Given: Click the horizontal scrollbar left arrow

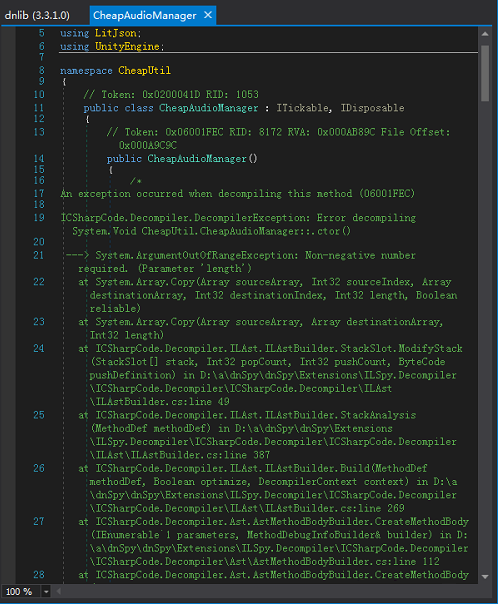Looking at the screenshot, I should tap(59, 591).
